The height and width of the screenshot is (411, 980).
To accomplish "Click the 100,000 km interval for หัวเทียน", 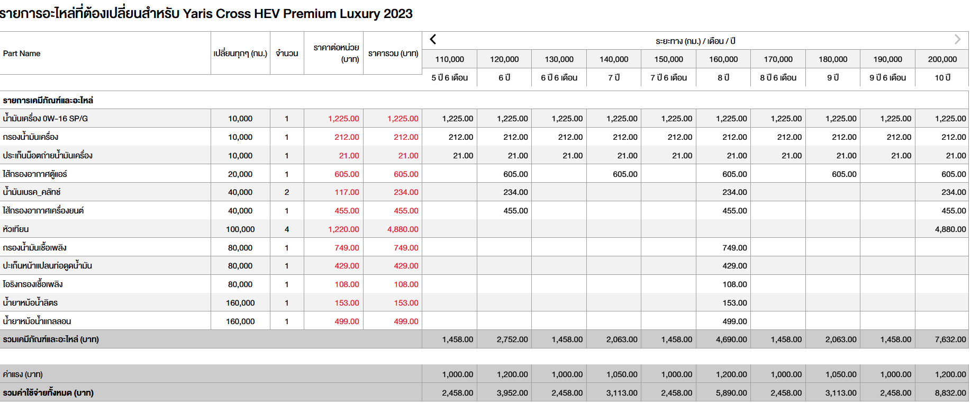I will [x=240, y=229].
